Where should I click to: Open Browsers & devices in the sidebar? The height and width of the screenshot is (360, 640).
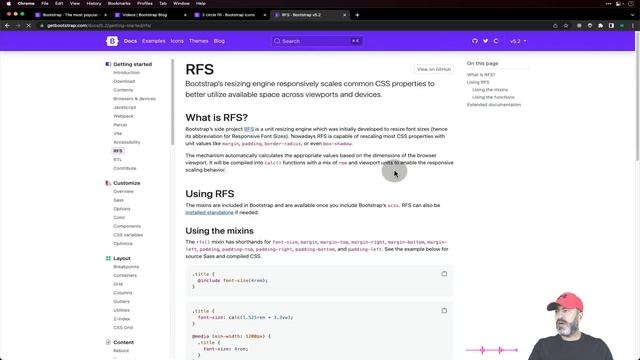[134, 99]
